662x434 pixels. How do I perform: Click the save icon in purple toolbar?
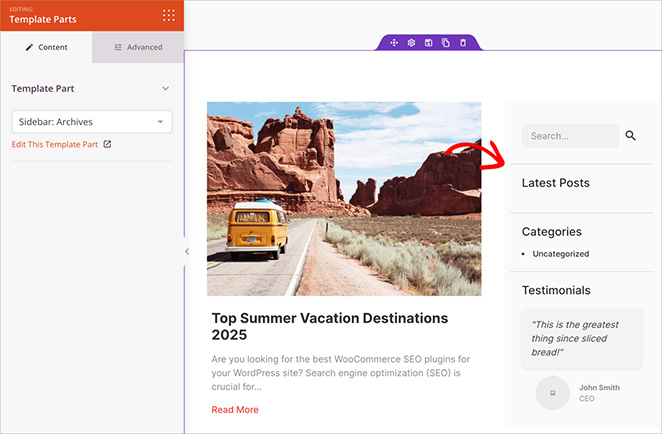428,43
